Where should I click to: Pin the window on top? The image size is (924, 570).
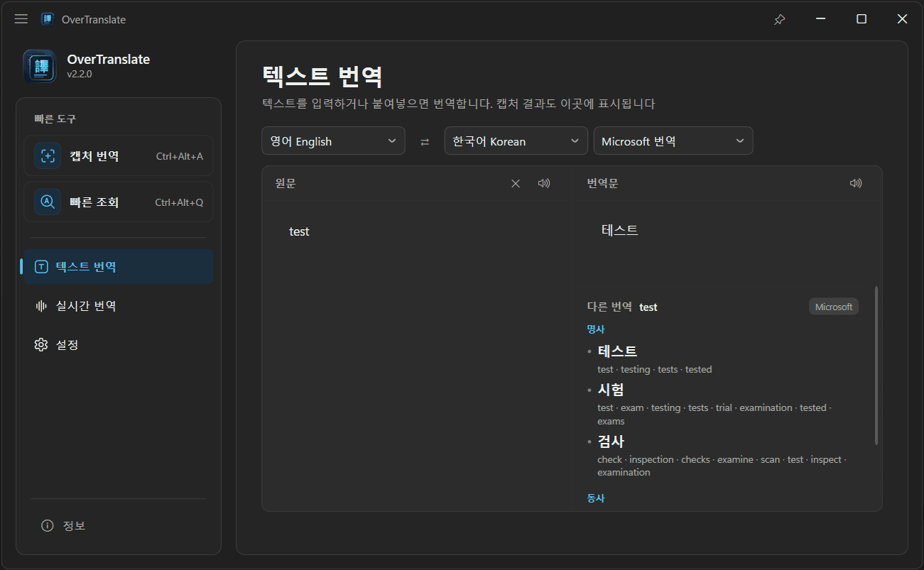[779, 19]
